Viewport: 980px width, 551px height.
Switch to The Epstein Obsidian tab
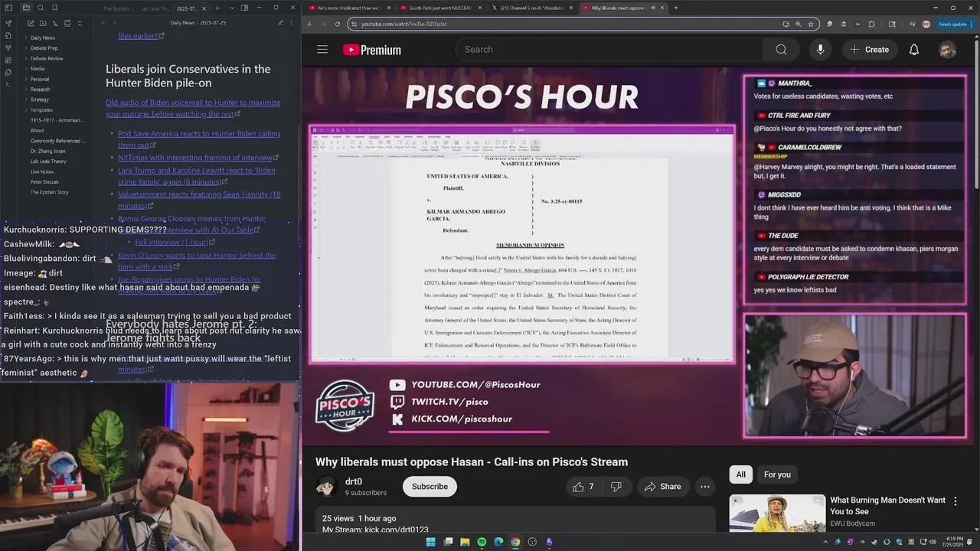pos(116,8)
